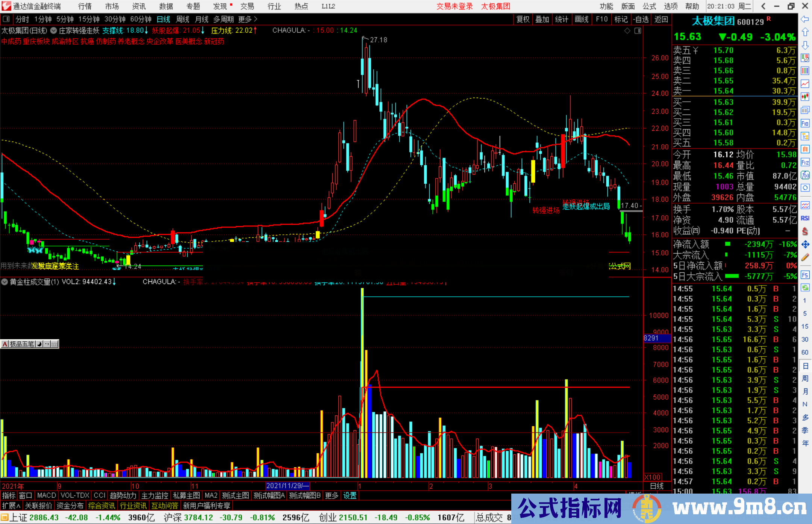This screenshot has width=812, height=524.
Task: Switch to the MACD indicator tab
Action: coord(47,495)
